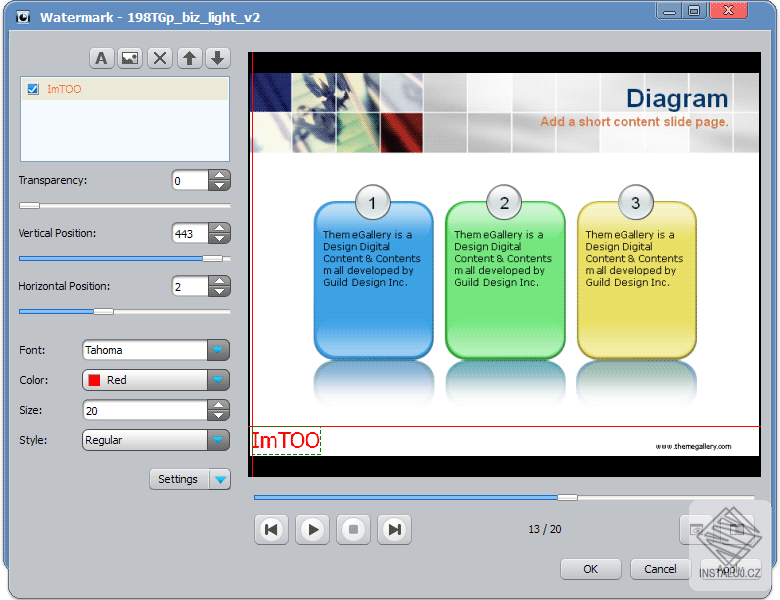Increase Vertical Position with up arrow

point(219,228)
